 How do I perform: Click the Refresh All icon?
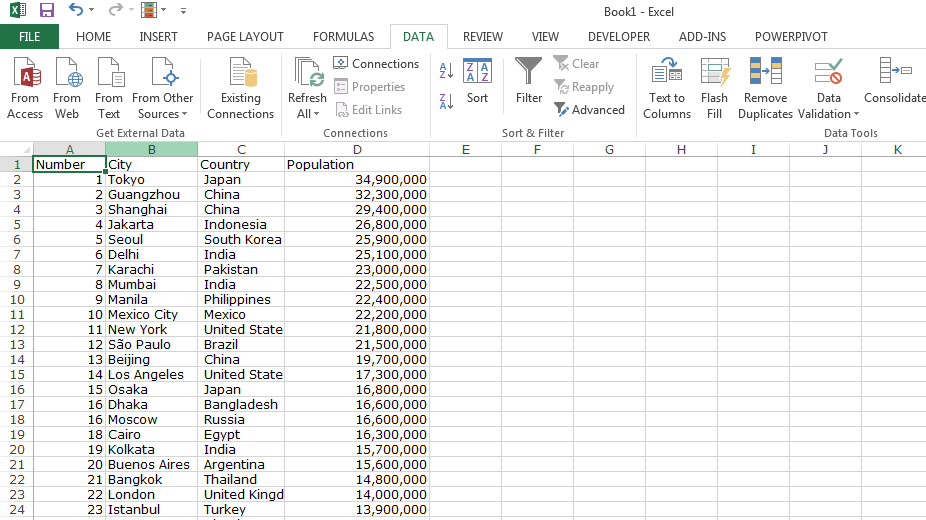coord(307,73)
